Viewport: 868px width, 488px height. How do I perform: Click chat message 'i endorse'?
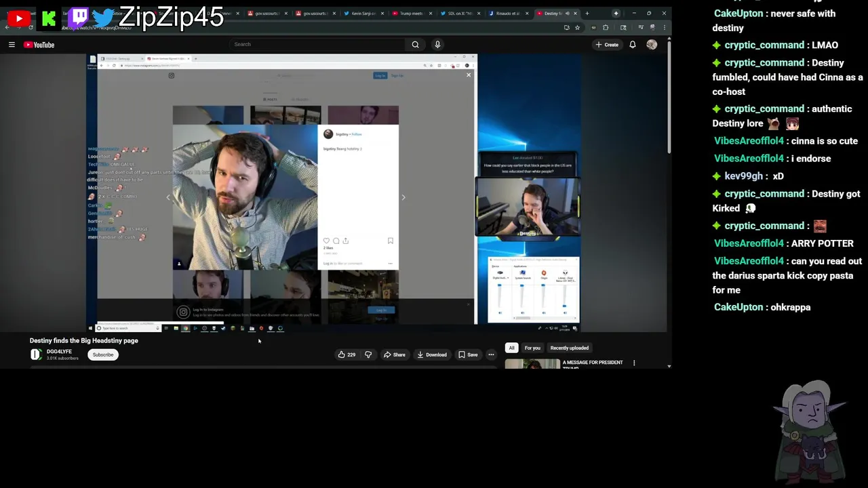point(772,159)
